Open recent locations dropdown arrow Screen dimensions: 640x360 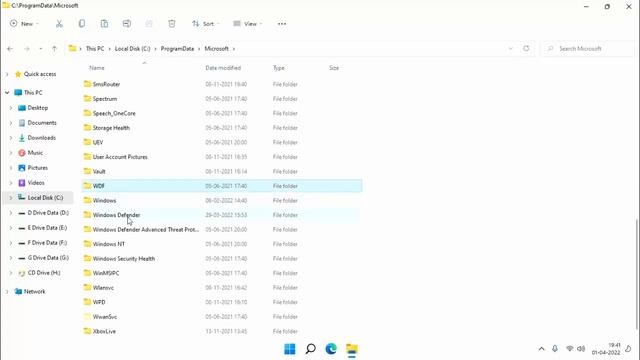40,49
